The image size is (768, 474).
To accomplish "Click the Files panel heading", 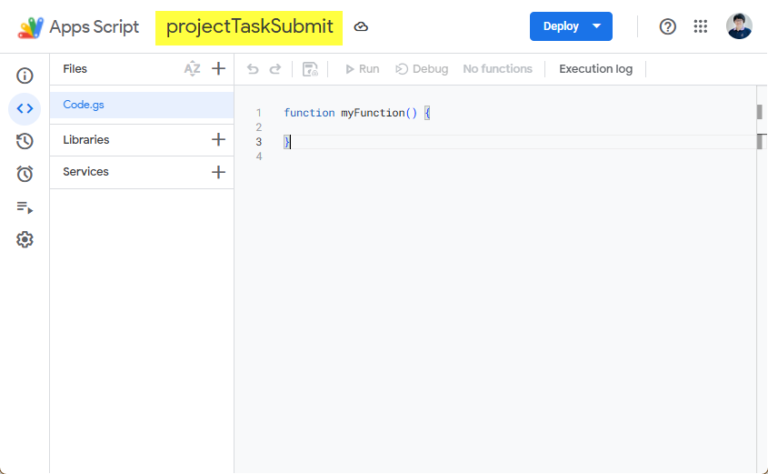I will (75, 69).
